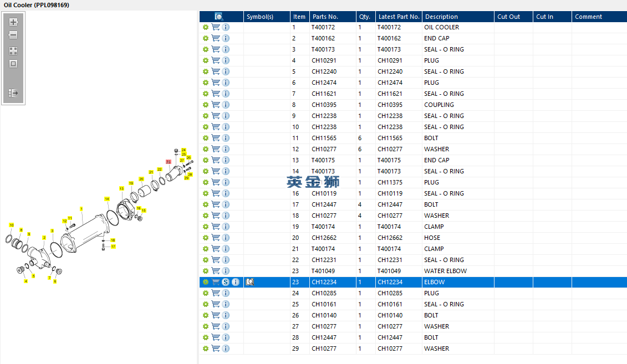Click gear icon for PLUG CH12474

point(206,83)
